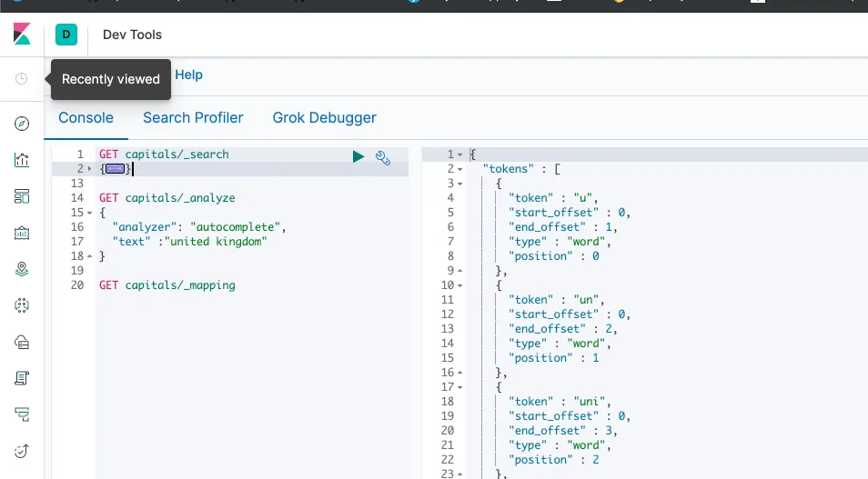Toggle fold arrow at editor line 18
Screen dimensions: 868x479
click(90, 256)
